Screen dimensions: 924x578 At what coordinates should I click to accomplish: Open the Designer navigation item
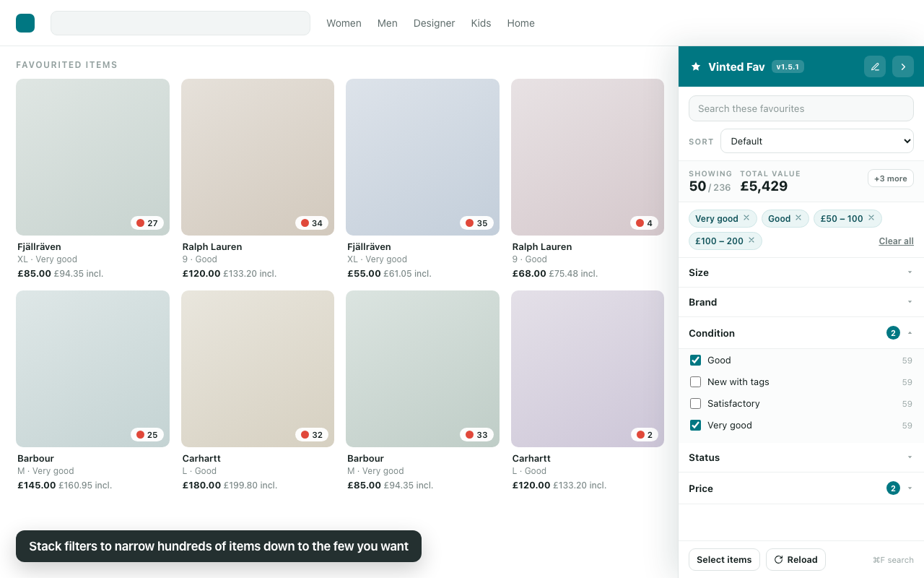tap(435, 23)
